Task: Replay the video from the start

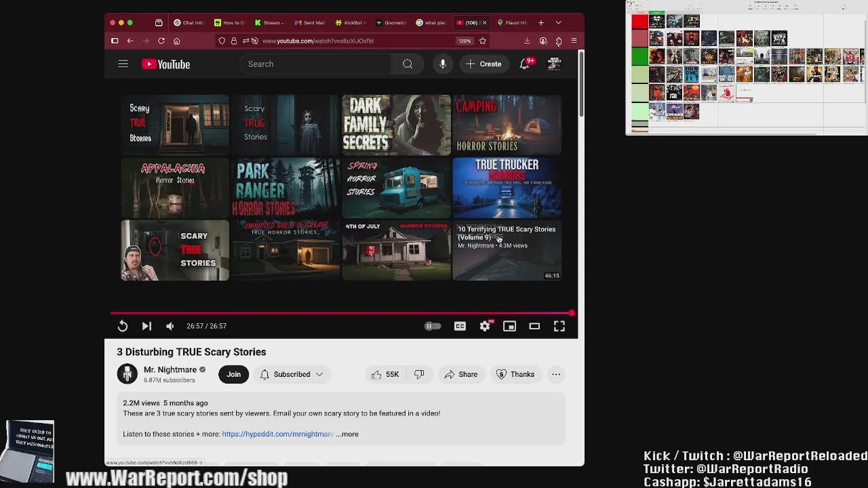Action: tap(123, 326)
